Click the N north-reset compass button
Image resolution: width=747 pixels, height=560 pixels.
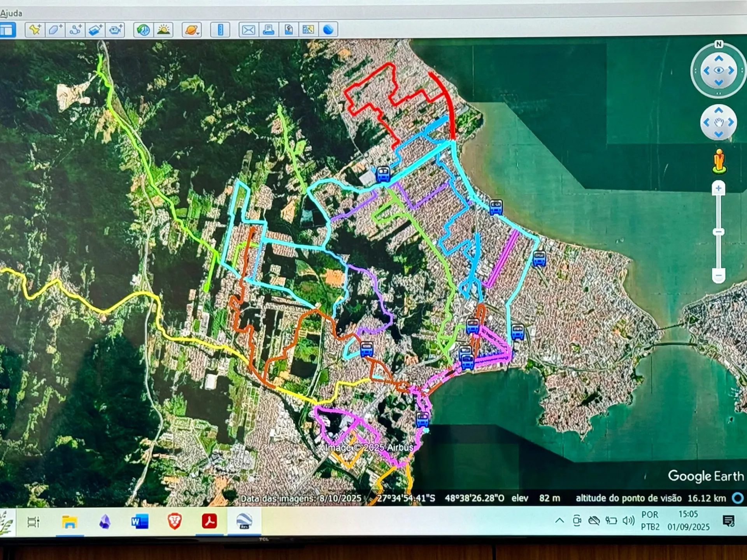(719, 44)
